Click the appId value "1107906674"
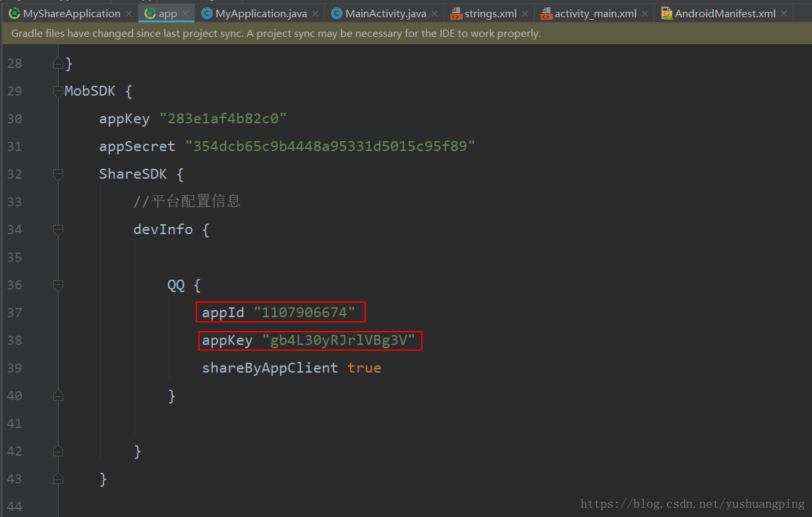 tap(305, 313)
